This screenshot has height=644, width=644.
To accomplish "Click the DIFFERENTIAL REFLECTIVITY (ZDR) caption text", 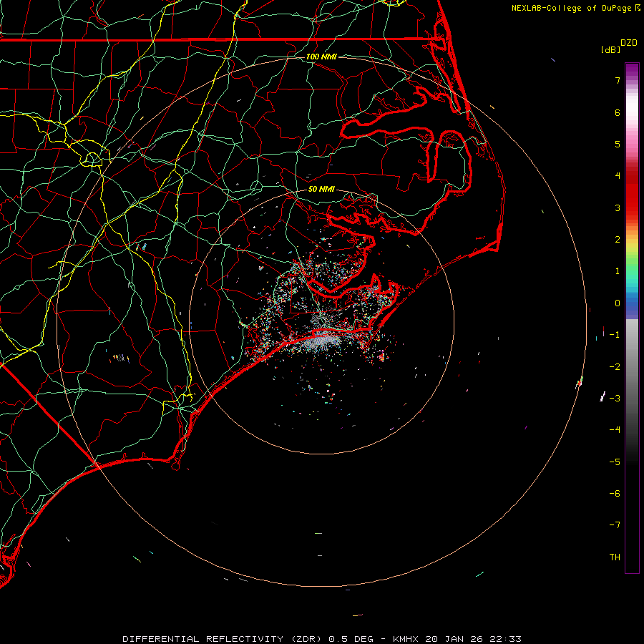I will point(223,638).
